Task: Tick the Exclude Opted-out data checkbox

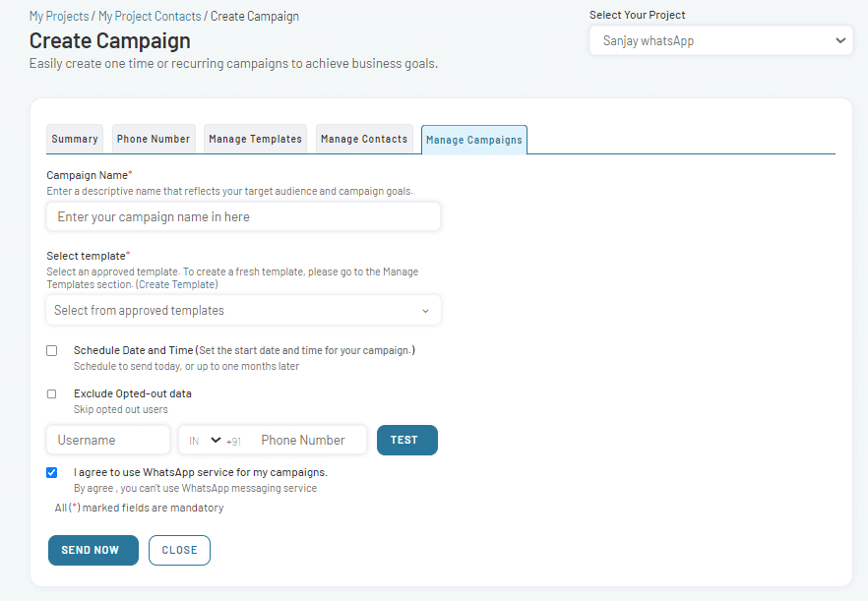Action: point(51,394)
